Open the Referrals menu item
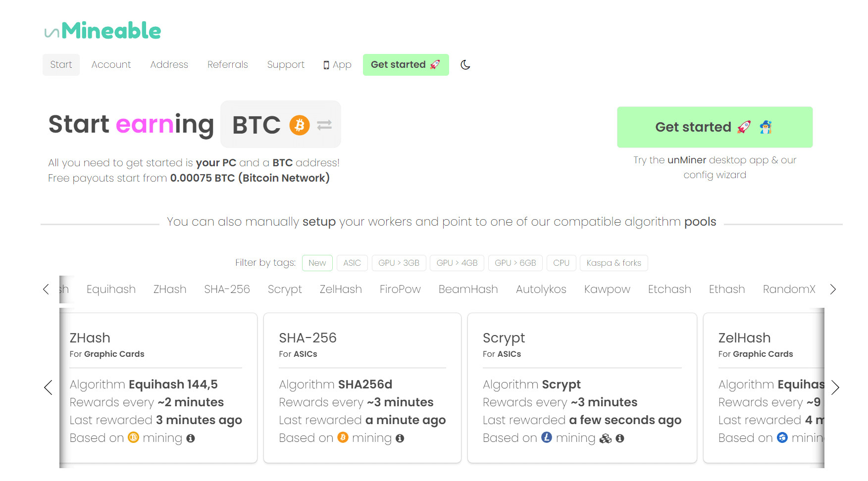Image resolution: width=868 pixels, height=481 pixels. [x=228, y=65]
